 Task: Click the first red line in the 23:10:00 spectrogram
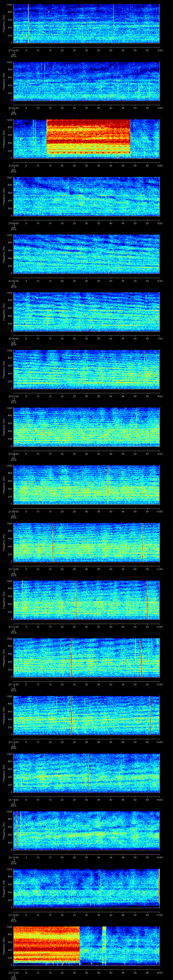pos(53,542)
